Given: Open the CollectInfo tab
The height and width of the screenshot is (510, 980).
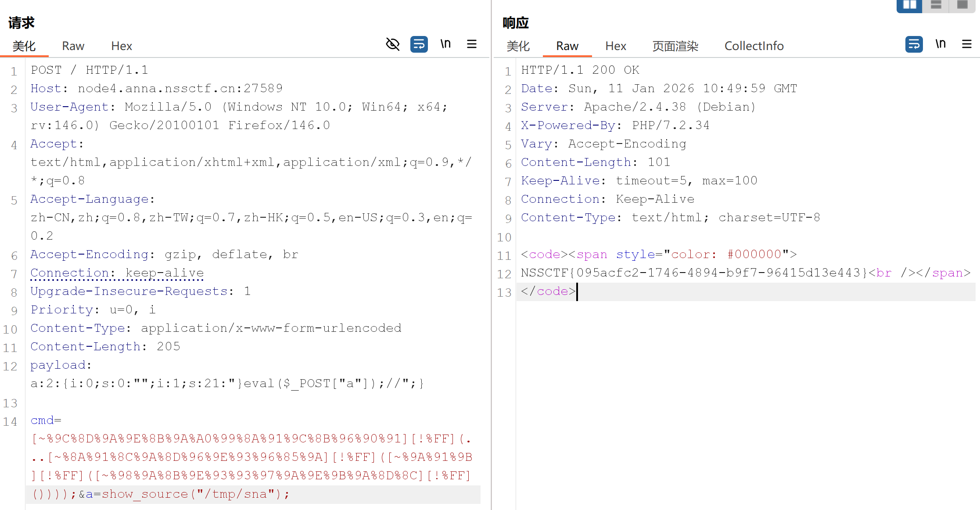Looking at the screenshot, I should click(x=754, y=46).
